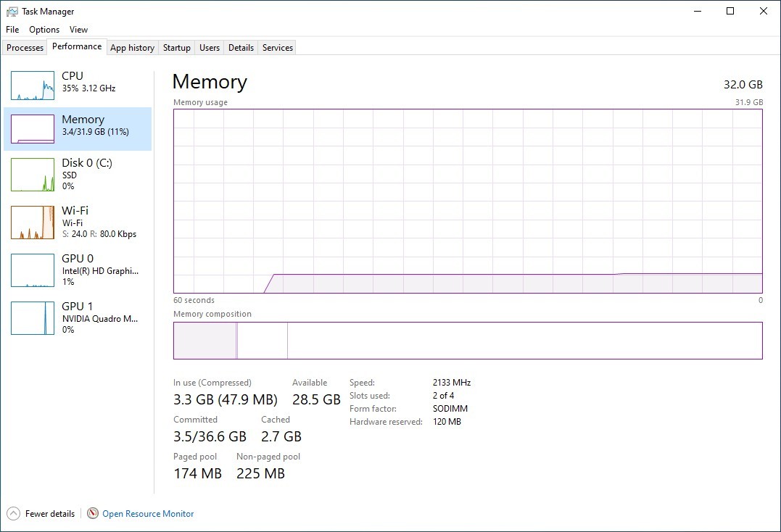Click the Open Resource Monitor link
The width and height of the screenshot is (781, 532).
tap(148, 514)
